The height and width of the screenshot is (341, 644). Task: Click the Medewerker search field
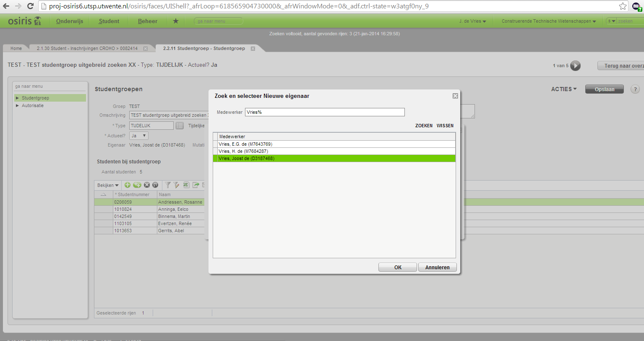325,112
